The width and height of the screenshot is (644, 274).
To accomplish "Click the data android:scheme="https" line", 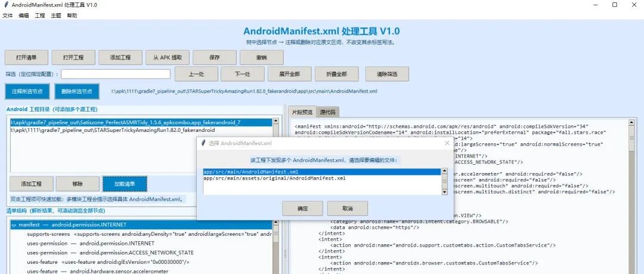I will point(374,227).
